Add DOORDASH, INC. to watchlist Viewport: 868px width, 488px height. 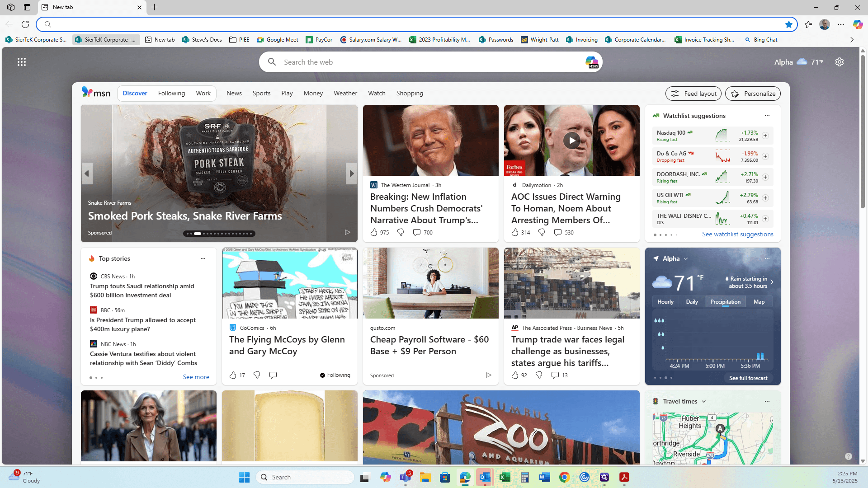(765, 177)
